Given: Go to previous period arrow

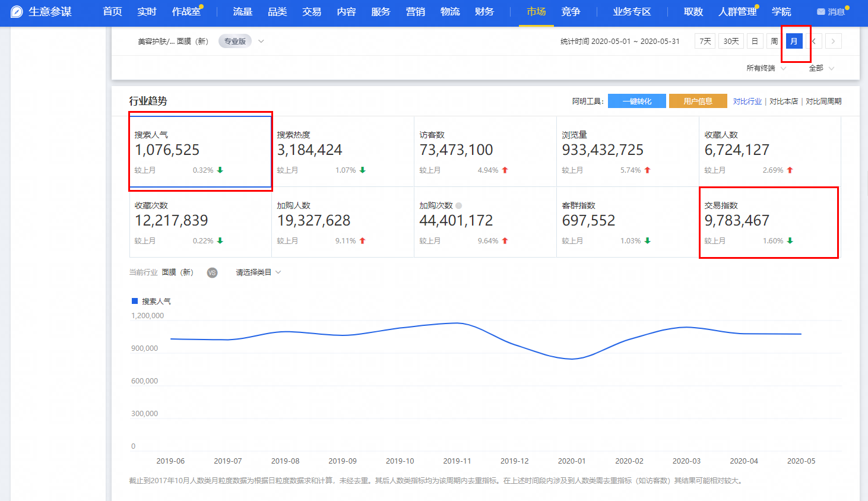Looking at the screenshot, I should [814, 41].
